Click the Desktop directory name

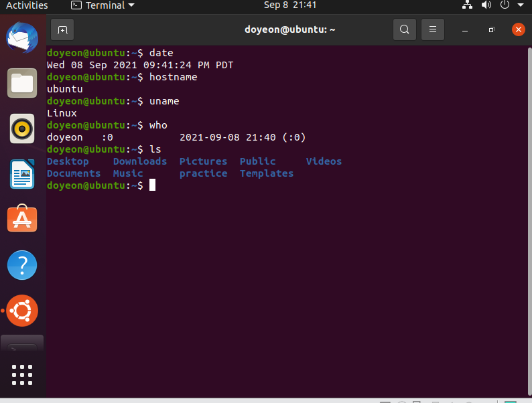[68, 162]
